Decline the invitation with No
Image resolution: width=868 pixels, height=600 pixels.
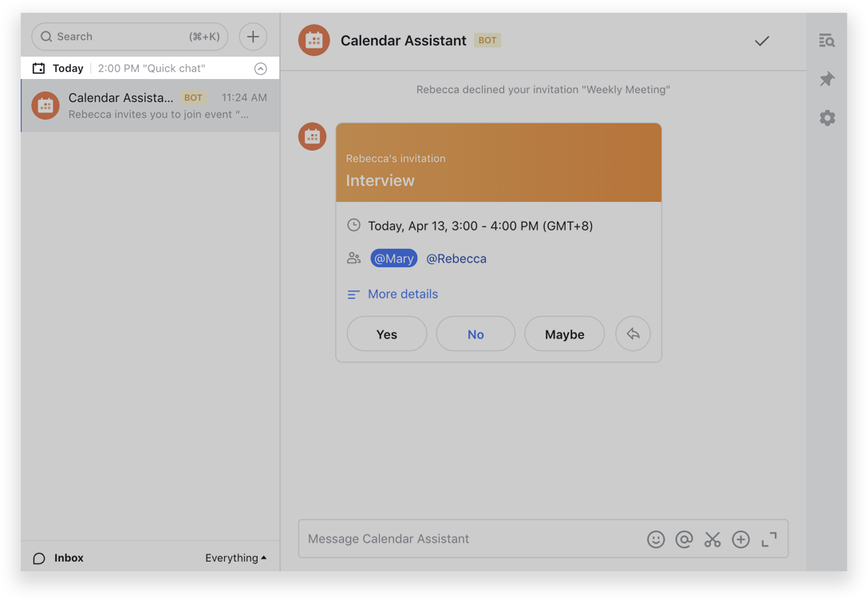[x=475, y=334]
